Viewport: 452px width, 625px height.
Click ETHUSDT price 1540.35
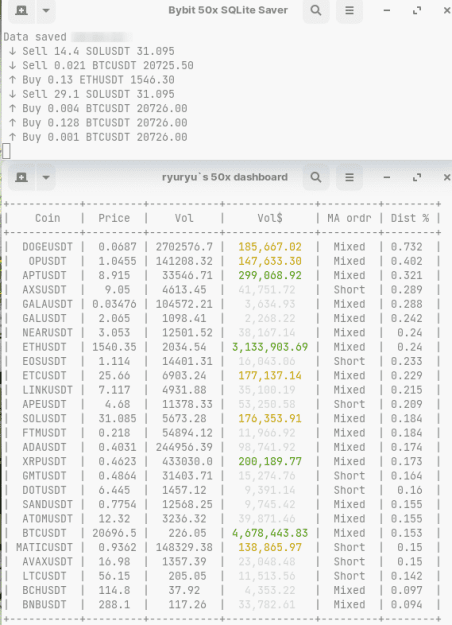pyautogui.click(x=114, y=347)
